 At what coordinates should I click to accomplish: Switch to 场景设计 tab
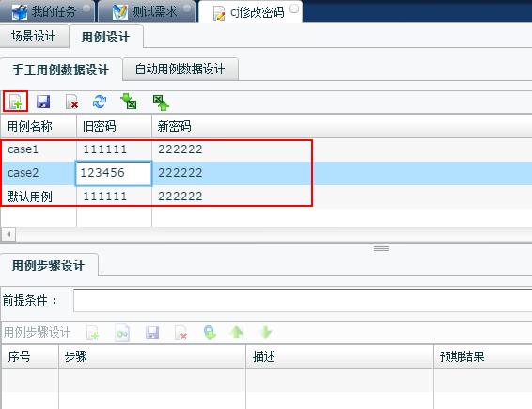[x=34, y=36]
